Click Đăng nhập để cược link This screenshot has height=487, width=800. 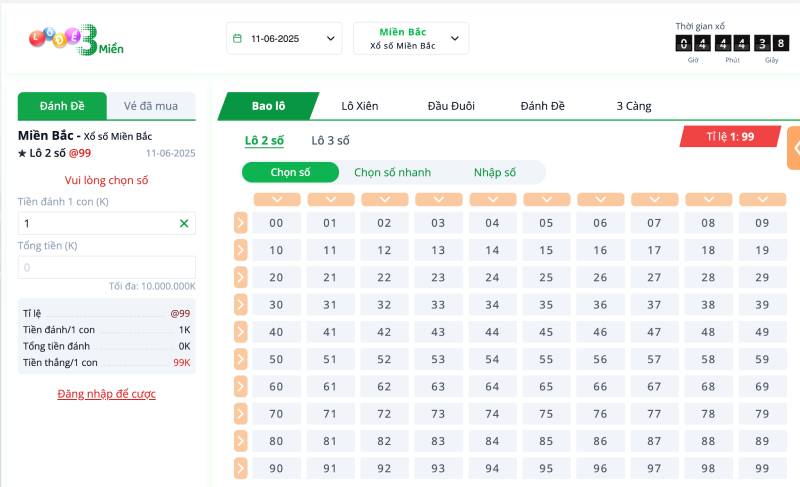(106, 394)
